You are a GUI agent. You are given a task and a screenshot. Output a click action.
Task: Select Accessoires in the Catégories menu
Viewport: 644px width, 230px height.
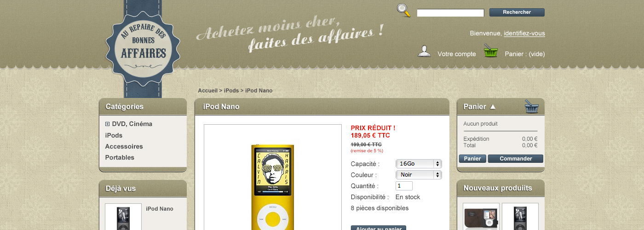click(x=124, y=146)
